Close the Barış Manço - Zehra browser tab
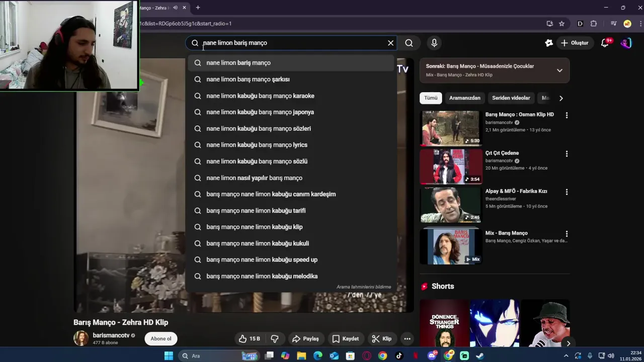 184,8
